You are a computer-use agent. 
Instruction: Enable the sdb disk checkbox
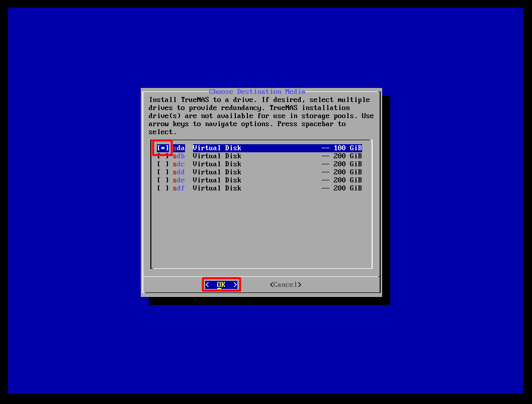click(x=162, y=156)
